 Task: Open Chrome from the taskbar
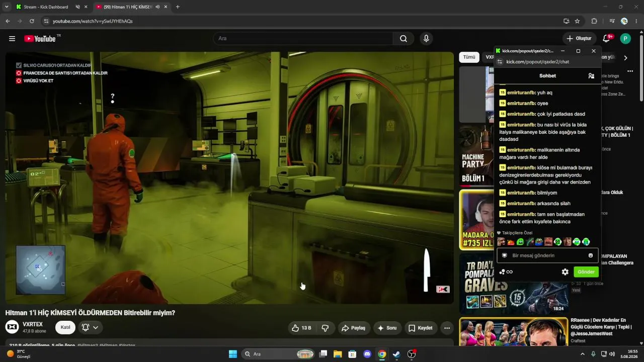382,354
